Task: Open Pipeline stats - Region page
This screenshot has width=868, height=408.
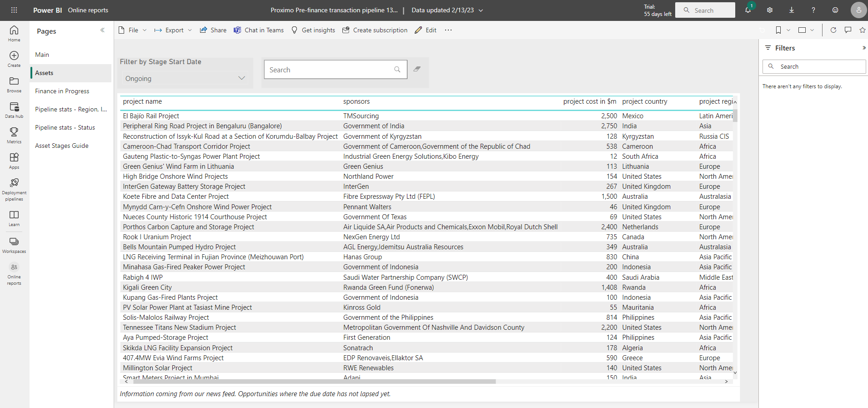Action: coord(71,109)
